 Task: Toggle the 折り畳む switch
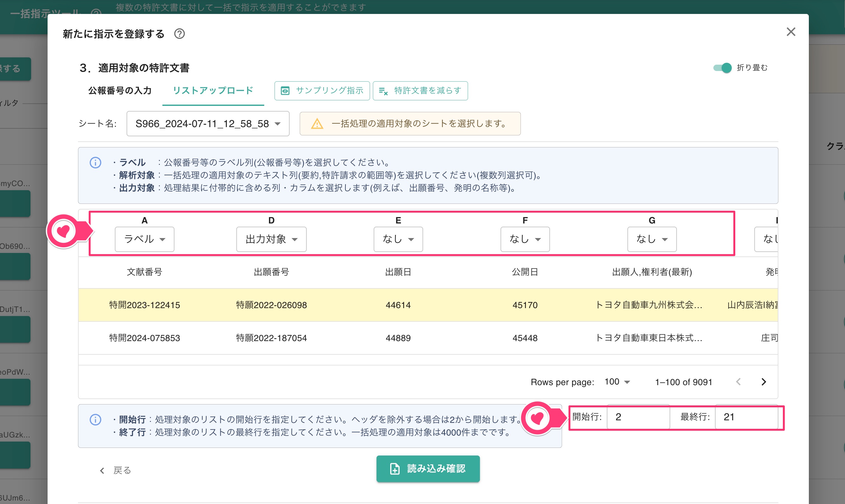click(x=722, y=68)
